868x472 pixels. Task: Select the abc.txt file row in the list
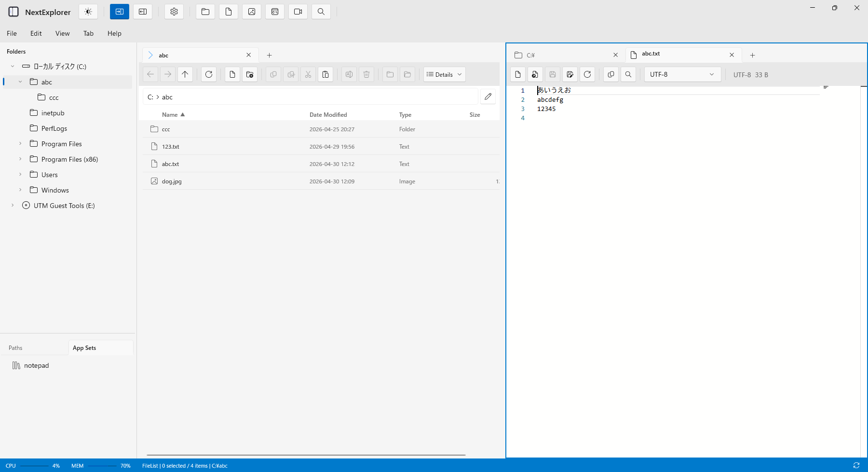pos(321,164)
